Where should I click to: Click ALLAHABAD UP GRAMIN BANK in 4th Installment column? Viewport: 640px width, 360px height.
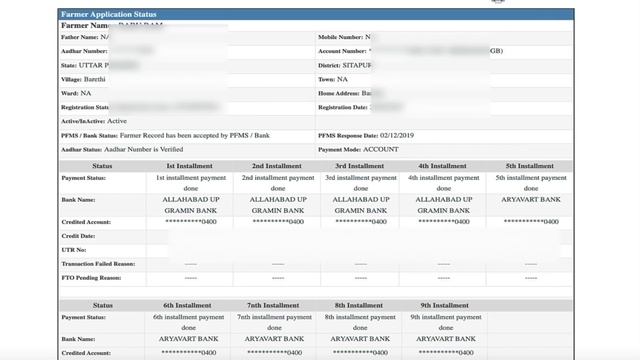tap(444, 205)
